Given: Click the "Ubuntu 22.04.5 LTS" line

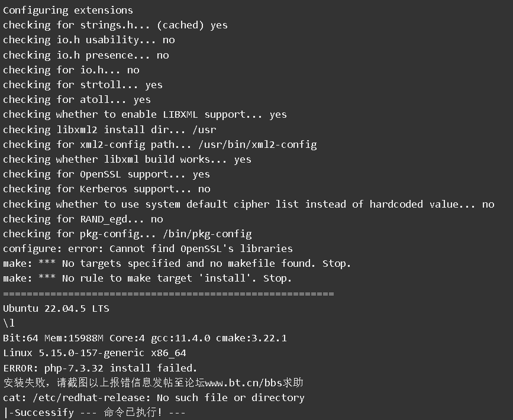Looking at the screenshot, I should [x=56, y=308].
